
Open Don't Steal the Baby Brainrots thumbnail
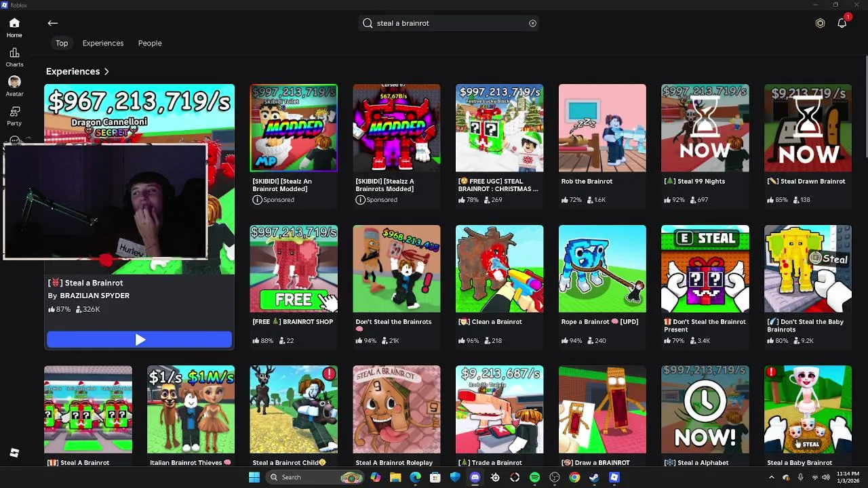808,268
